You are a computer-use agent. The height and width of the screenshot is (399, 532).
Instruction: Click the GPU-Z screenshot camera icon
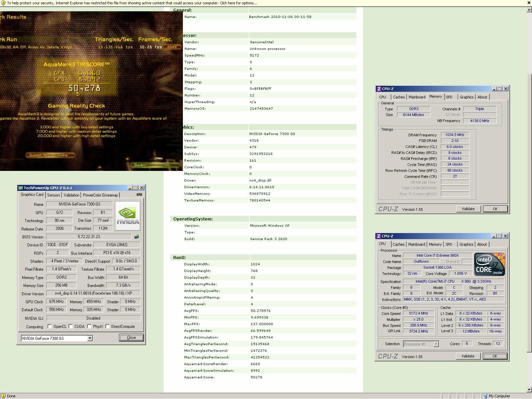click(x=139, y=195)
